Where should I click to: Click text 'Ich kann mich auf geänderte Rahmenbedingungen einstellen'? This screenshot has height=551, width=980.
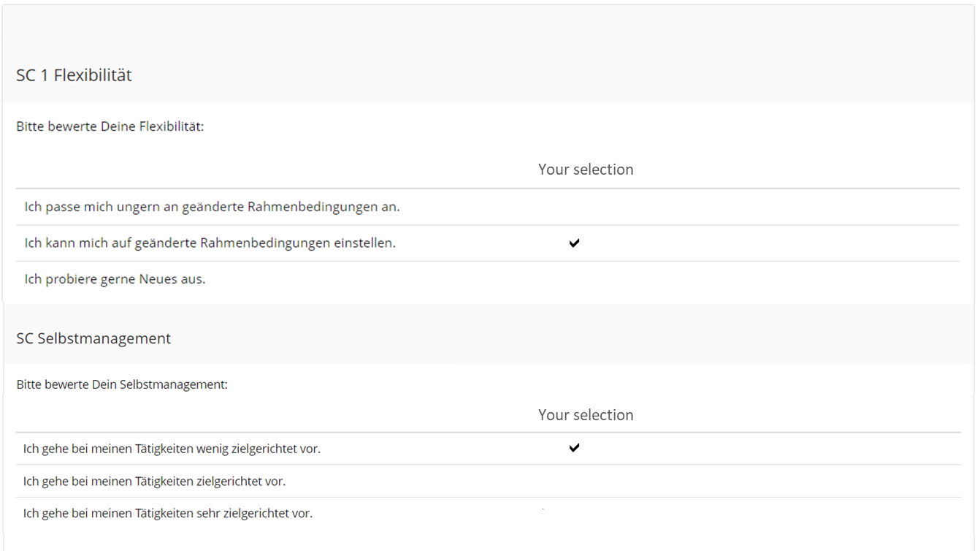(210, 243)
